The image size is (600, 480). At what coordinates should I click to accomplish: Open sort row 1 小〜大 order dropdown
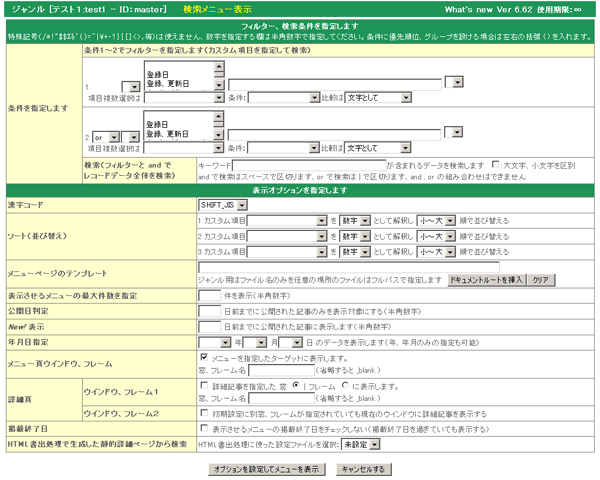click(436, 221)
